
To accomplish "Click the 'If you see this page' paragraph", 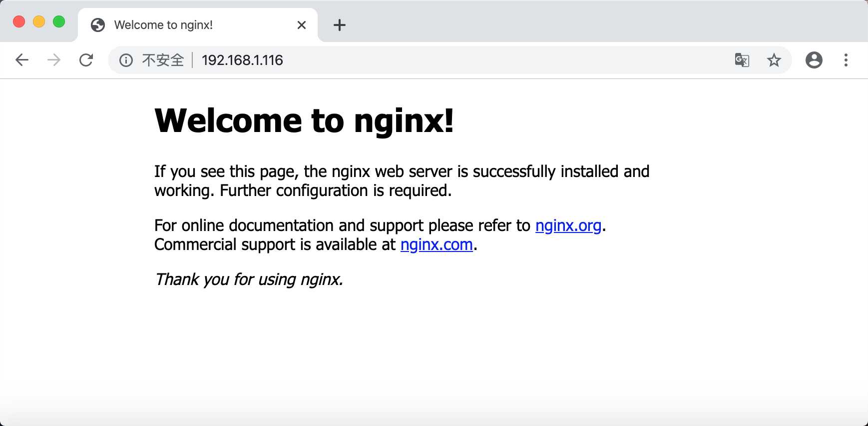I will (x=402, y=181).
